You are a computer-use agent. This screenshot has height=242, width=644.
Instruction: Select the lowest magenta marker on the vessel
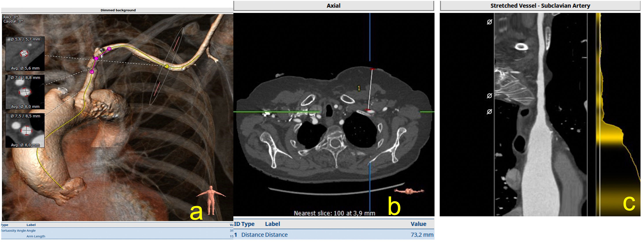92,72
